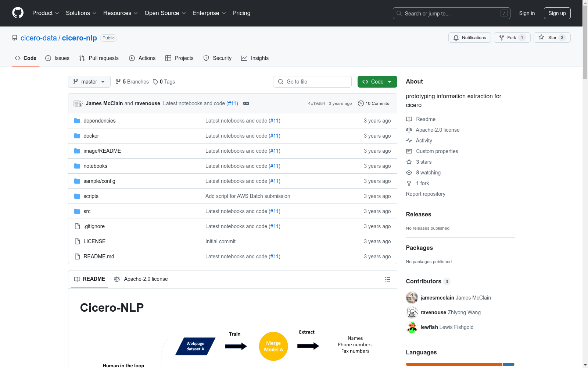Open the LICENSE file
Image resolution: width=588 pixels, height=368 pixels.
(x=94, y=241)
